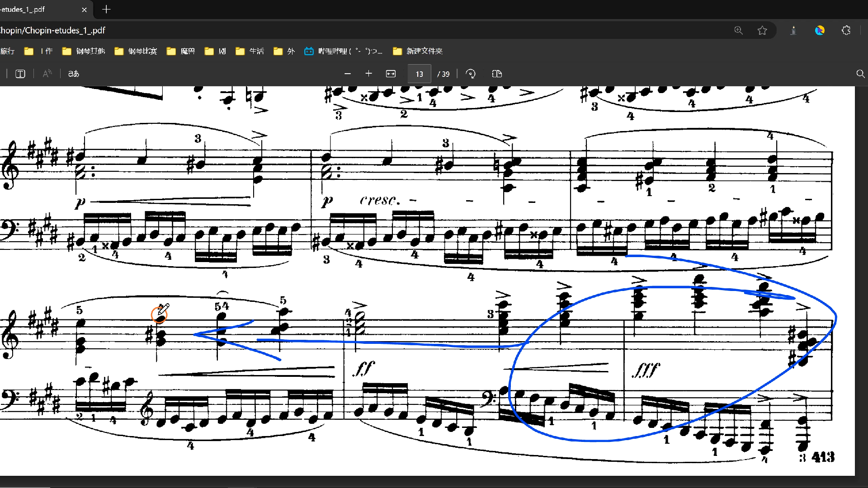The height and width of the screenshot is (488, 868).
Task: Zoom out the PDF with minus button
Action: 348,74
